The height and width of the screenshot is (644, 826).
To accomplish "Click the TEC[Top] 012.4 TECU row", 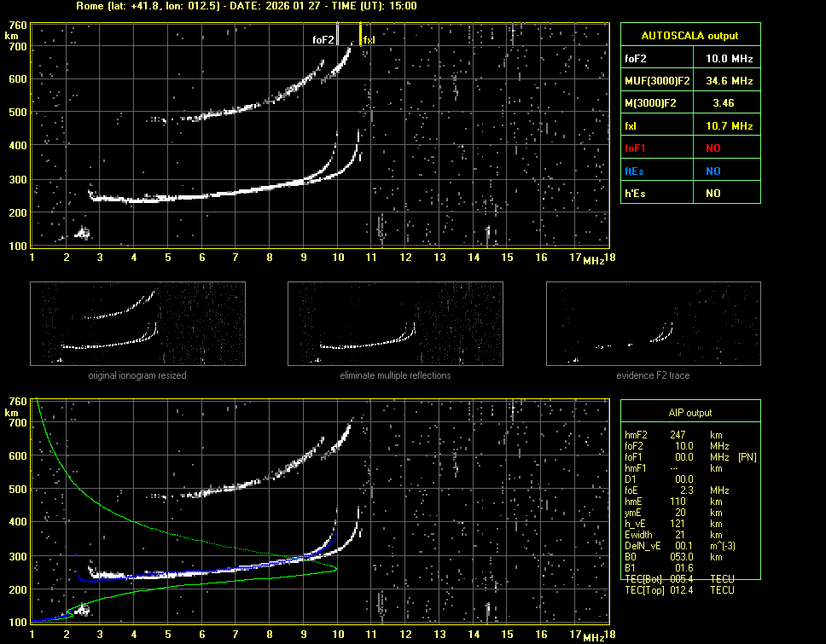I will [x=679, y=590].
